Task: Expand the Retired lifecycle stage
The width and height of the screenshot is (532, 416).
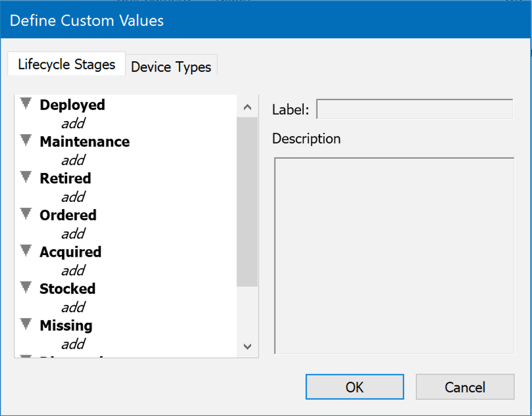Action: (26, 176)
